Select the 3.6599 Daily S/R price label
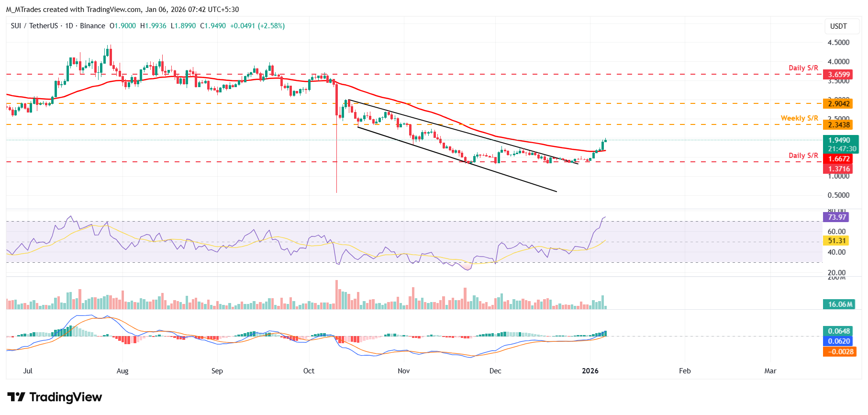This screenshot has height=415, width=868. [839, 75]
